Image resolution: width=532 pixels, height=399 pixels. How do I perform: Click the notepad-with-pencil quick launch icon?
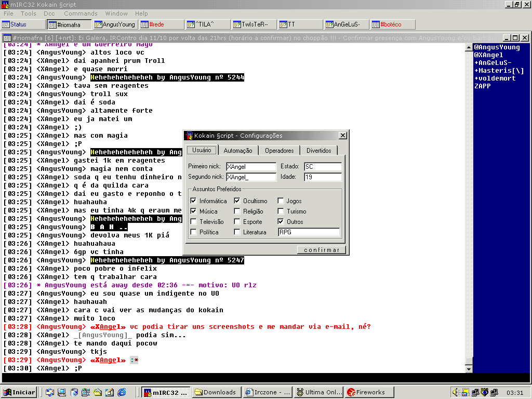point(110,392)
